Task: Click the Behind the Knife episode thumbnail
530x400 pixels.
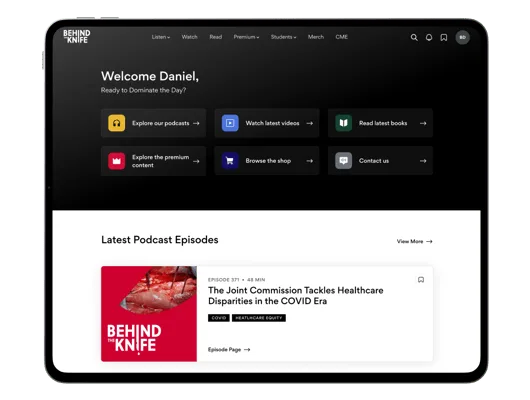Action: [149, 314]
